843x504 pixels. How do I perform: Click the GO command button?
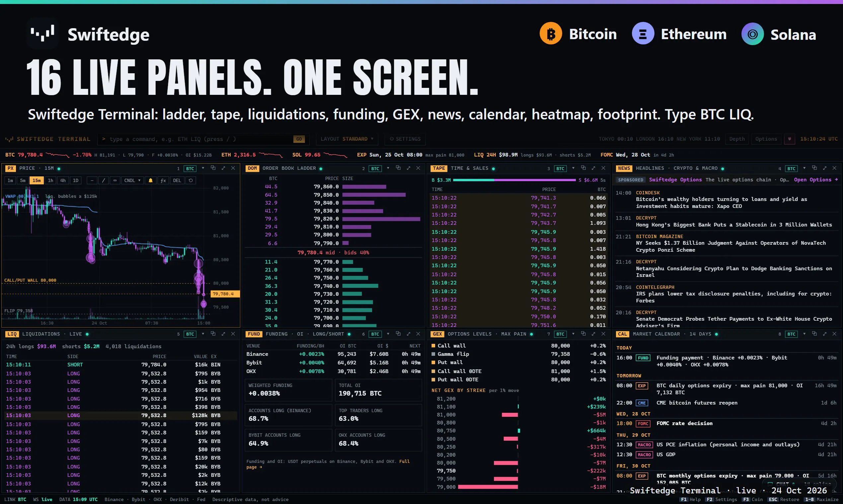(x=299, y=139)
